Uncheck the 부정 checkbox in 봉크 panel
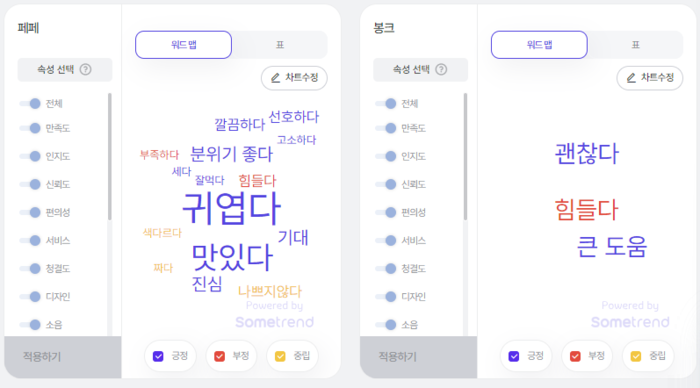This screenshot has height=388, width=700. pyautogui.click(x=575, y=356)
